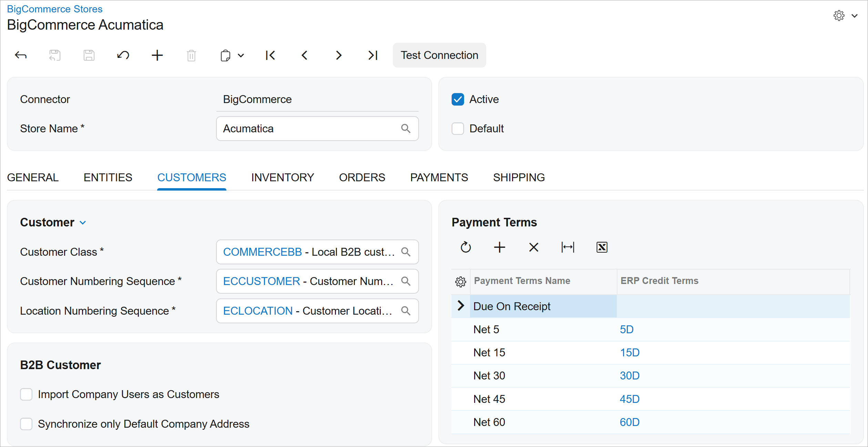Open the 45D credit terms link
This screenshot has height=447, width=868.
[630, 399]
